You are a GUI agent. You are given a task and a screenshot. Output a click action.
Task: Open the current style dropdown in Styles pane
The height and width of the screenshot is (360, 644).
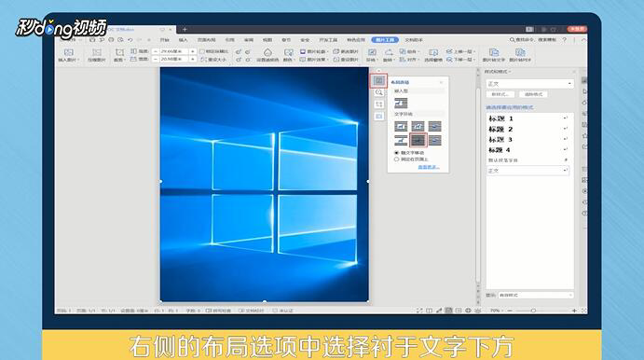point(529,84)
